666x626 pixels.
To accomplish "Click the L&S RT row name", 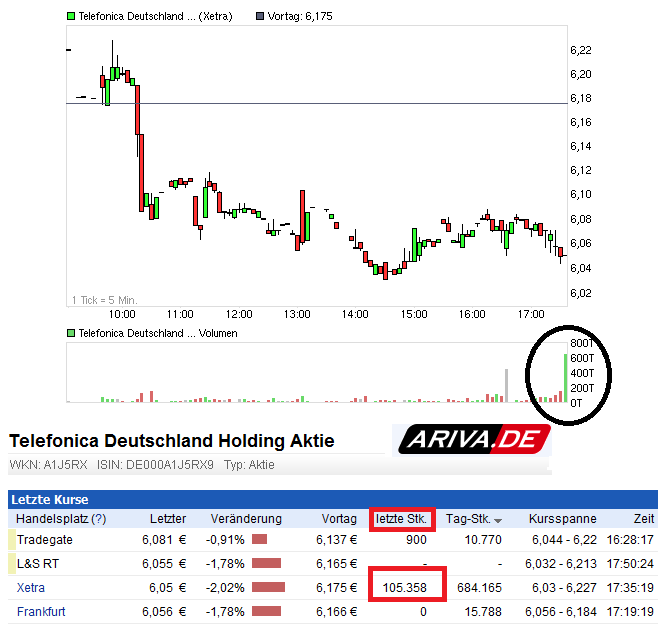I will 38,564.
